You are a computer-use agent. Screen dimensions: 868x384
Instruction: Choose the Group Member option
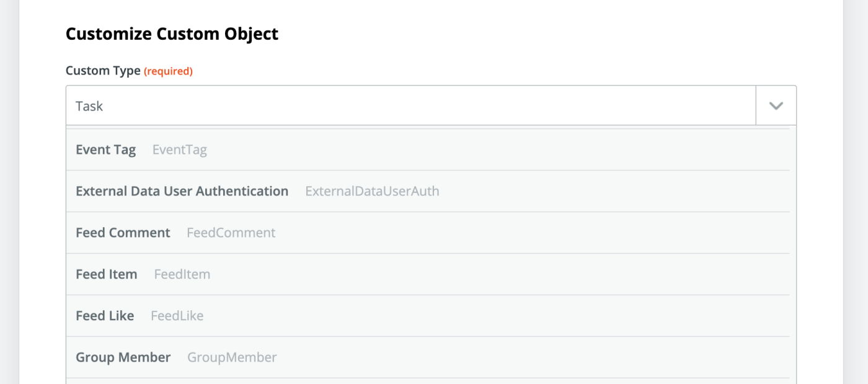(x=123, y=358)
